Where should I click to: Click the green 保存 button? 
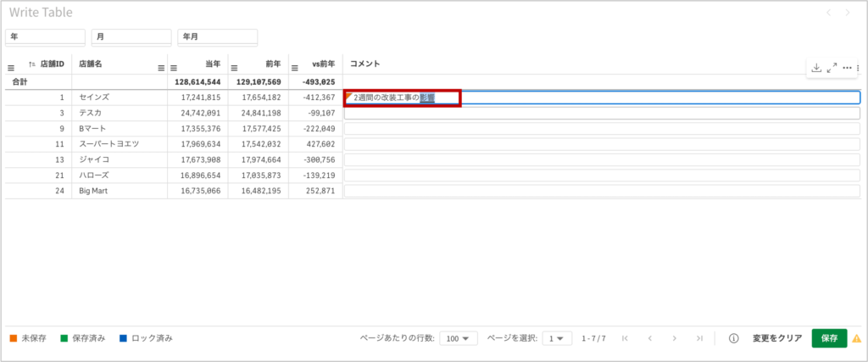pyautogui.click(x=828, y=338)
